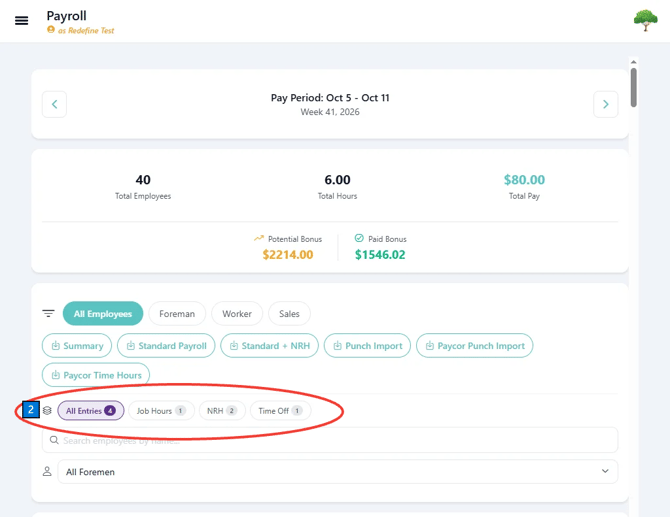Go to previous pay period
The width and height of the screenshot is (670, 517).
[x=54, y=104]
